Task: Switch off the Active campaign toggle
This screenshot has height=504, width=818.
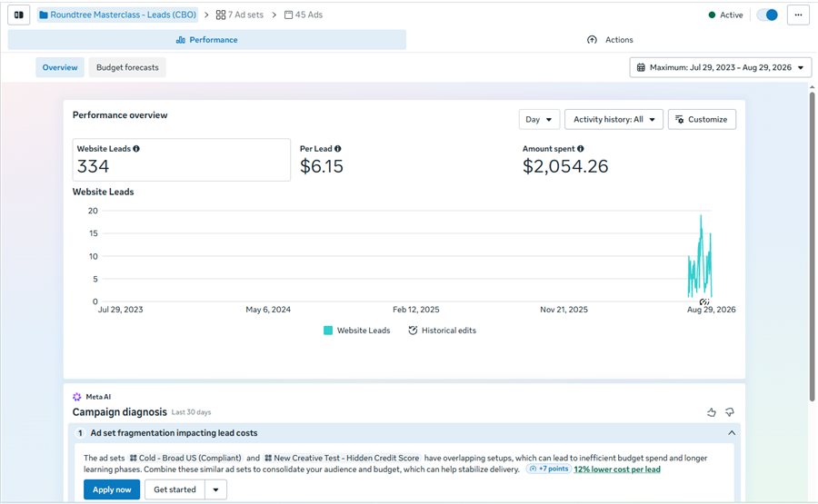Action: [x=767, y=15]
